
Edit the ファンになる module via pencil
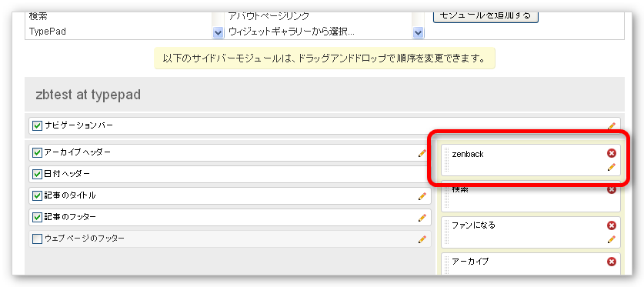(612, 239)
